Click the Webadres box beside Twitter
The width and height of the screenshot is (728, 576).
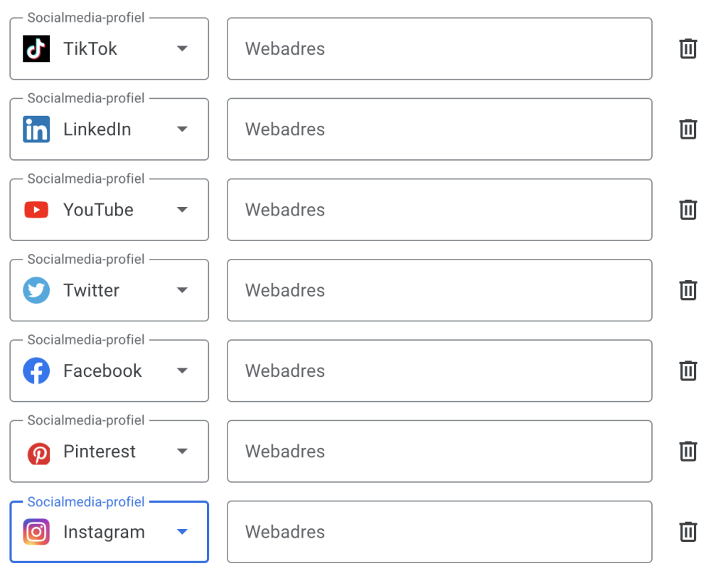[439, 290]
